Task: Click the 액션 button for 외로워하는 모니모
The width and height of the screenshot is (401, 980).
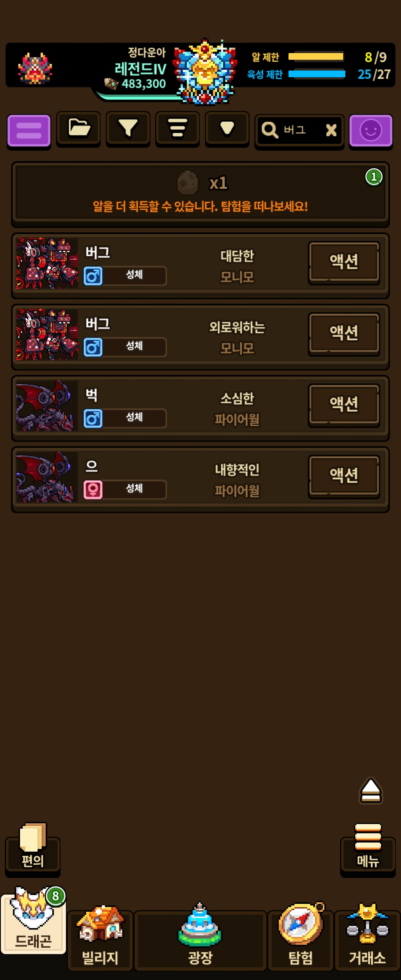Action: point(344,334)
